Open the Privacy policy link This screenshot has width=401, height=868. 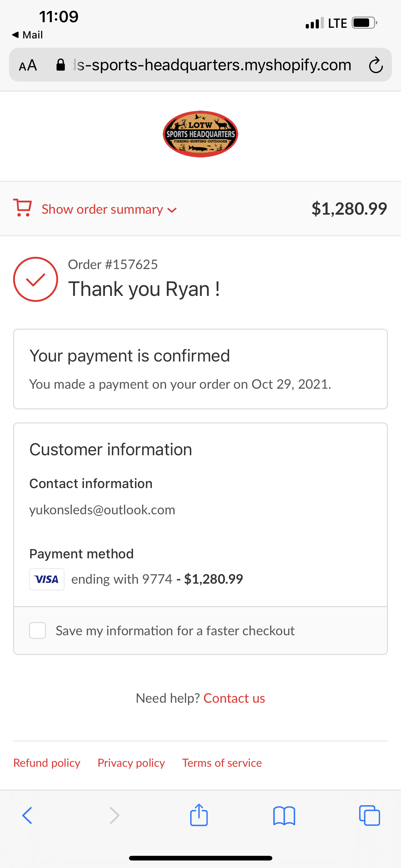click(x=131, y=762)
